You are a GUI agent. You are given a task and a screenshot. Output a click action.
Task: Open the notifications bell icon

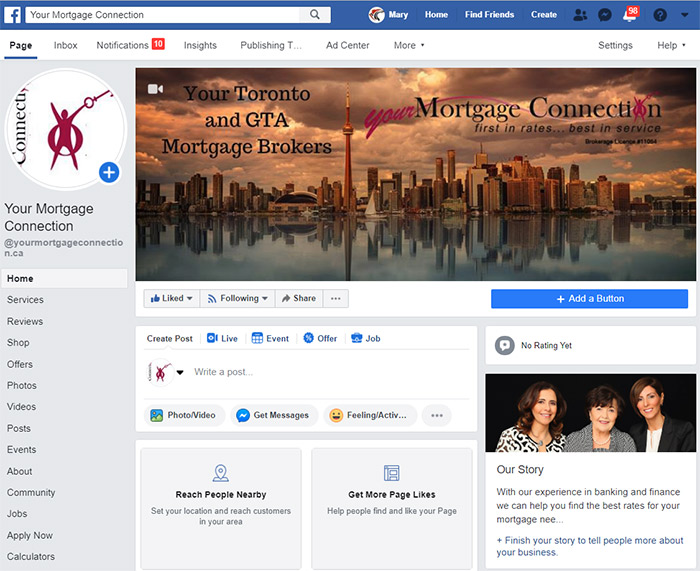(x=630, y=15)
